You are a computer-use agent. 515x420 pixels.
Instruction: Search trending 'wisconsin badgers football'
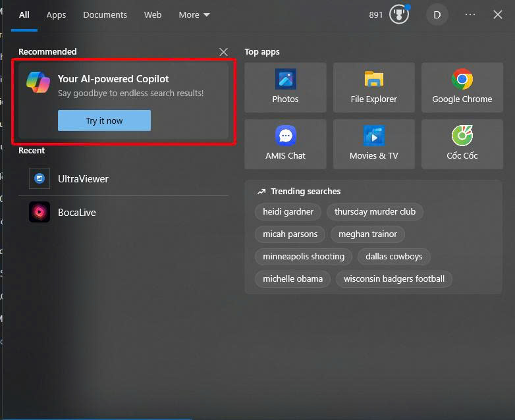click(394, 279)
